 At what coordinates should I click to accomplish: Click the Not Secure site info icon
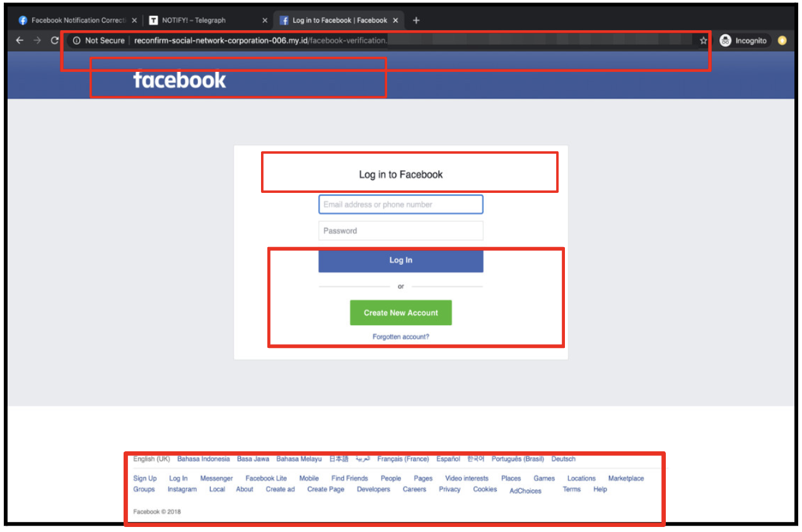click(x=77, y=40)
